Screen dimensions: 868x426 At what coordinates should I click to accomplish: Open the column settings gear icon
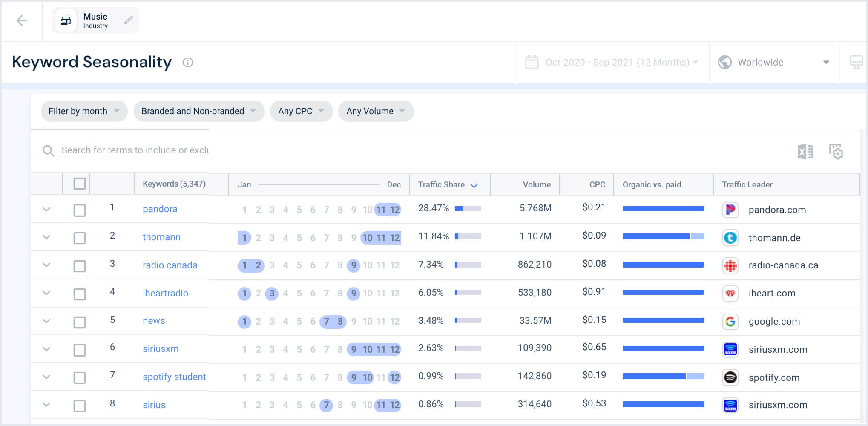click(836, 151)
